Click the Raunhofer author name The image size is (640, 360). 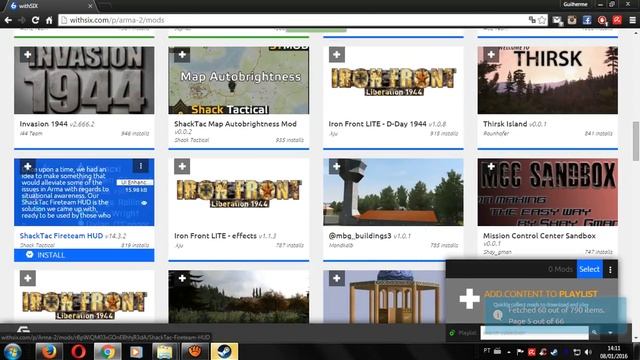click(x=496, y=133)
